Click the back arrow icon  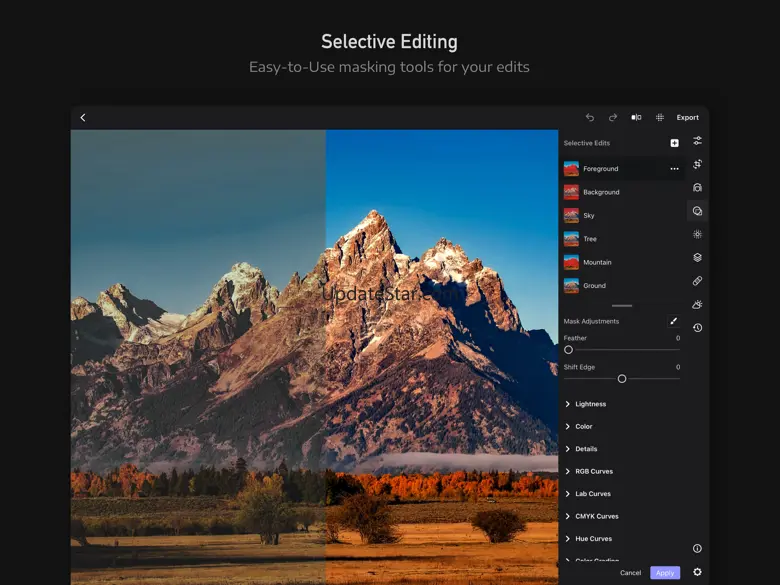point(83,118)
